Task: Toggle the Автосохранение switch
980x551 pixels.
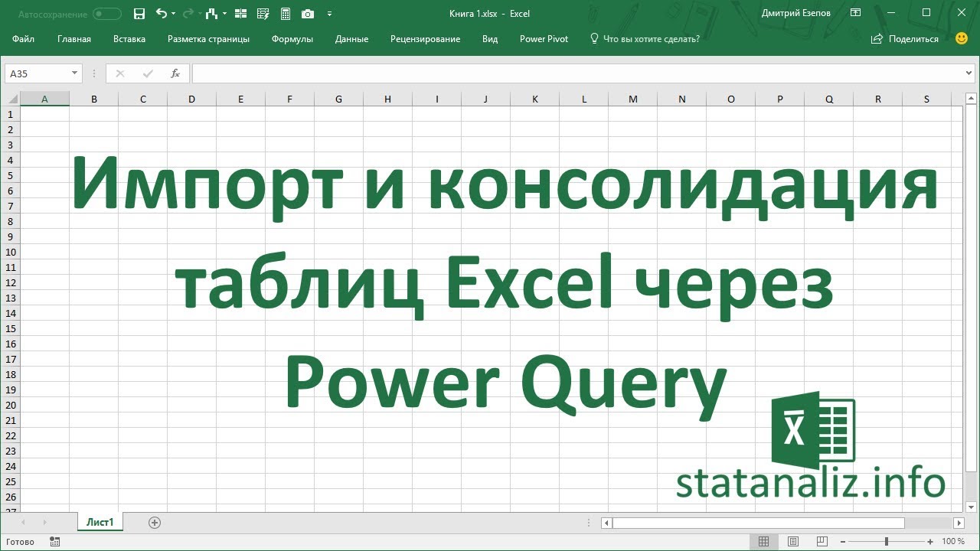Action: (x=107, y=14)
